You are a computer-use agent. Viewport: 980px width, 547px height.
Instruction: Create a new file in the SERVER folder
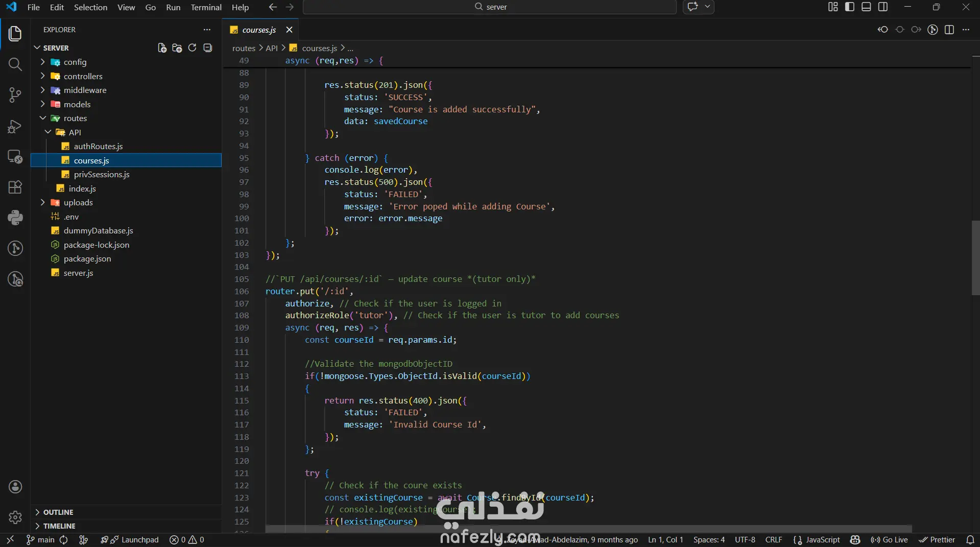tap(162, 48)
